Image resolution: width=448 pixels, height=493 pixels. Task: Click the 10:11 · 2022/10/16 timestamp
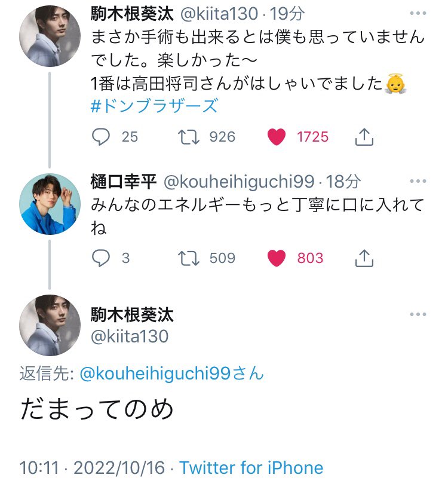coord(92,467)
